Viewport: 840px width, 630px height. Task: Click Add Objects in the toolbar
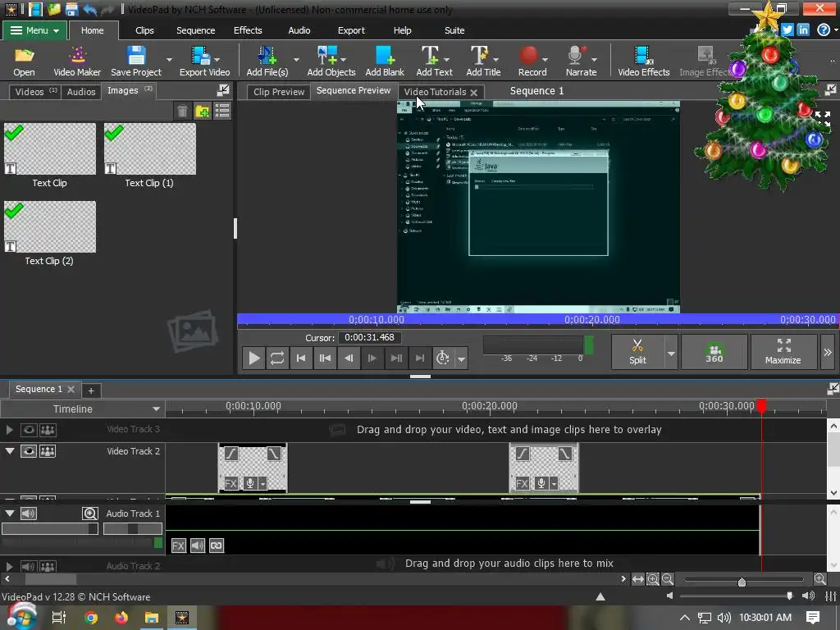pos(331,61)
